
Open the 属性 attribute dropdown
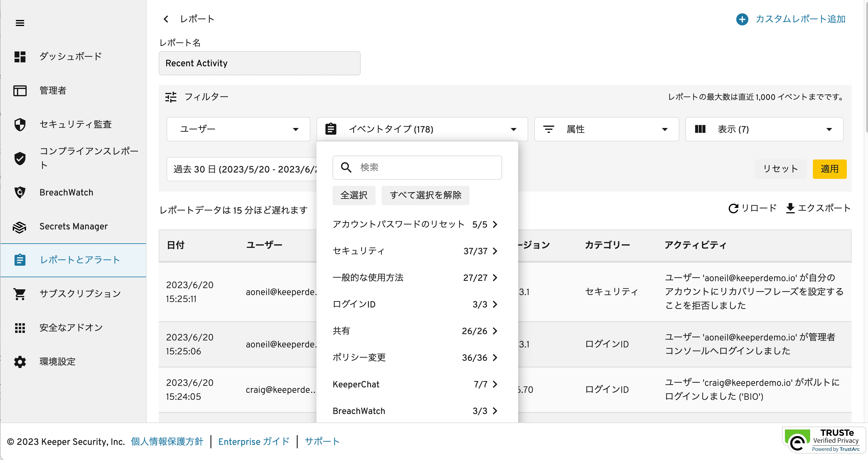pos(606,129)
